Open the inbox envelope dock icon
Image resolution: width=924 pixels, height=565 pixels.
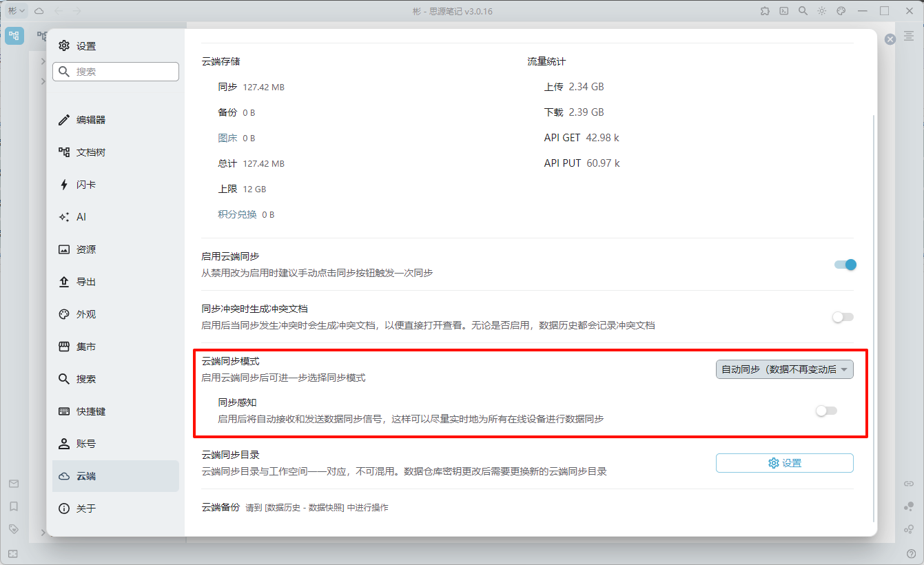(14, 484)
